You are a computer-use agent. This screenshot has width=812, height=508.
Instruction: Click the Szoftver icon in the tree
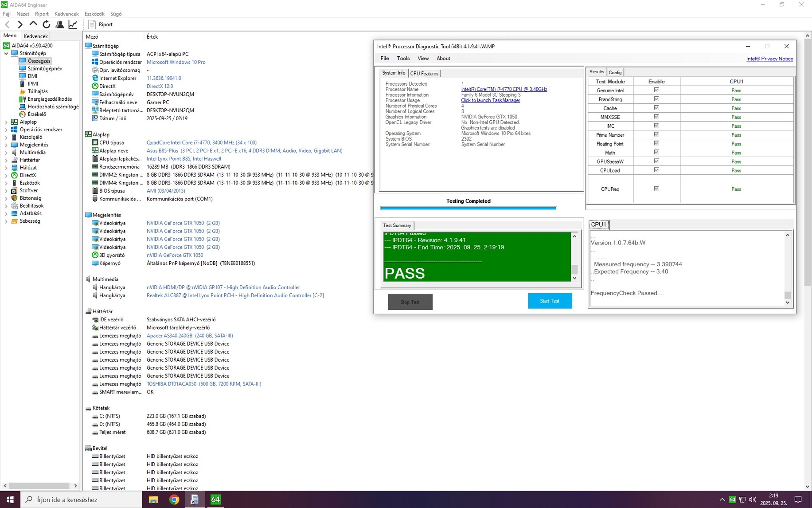click(x=14, y=190)
